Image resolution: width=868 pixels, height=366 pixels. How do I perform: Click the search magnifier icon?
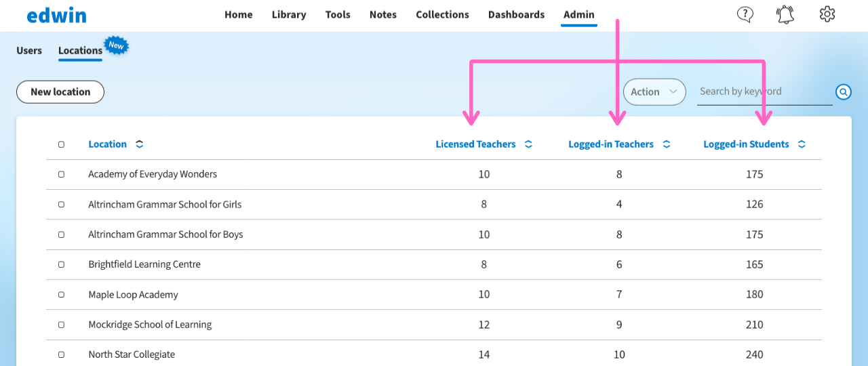(843, 91)
